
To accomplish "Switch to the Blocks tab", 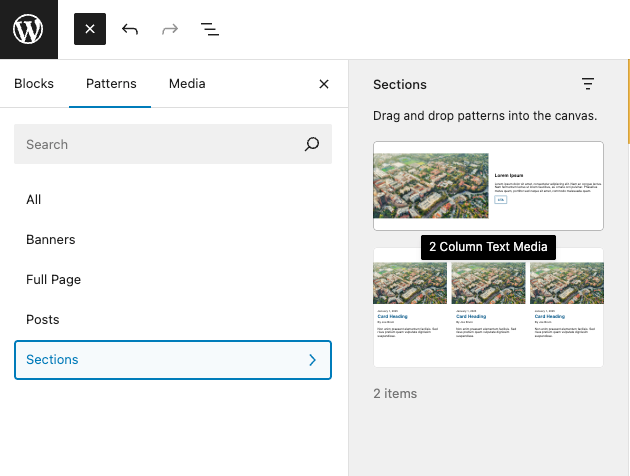I will pos(34,84).
